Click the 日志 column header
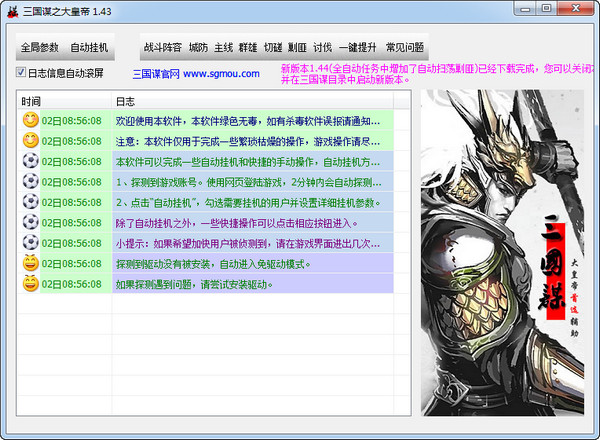 [253, 101]
